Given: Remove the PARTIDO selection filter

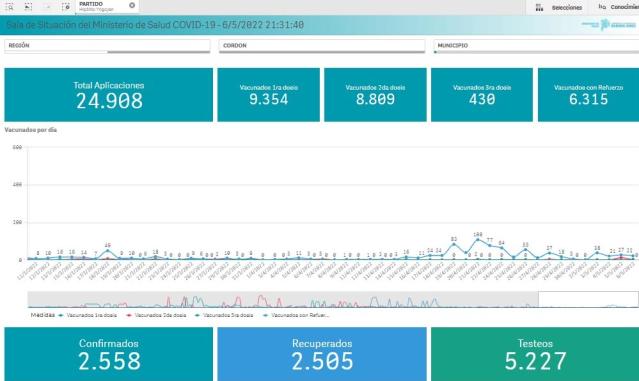Looking at the screenshot, I should coord(132,5).
